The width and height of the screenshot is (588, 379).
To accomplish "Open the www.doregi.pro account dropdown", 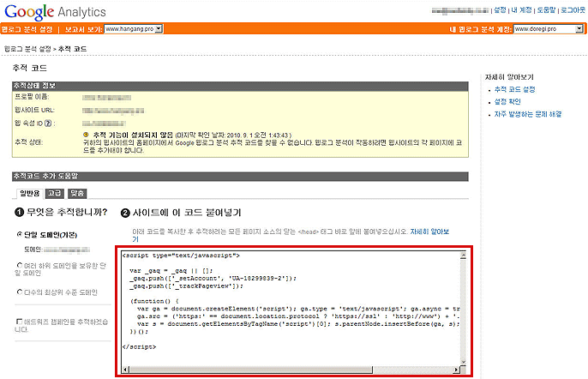I will (548, 28).
